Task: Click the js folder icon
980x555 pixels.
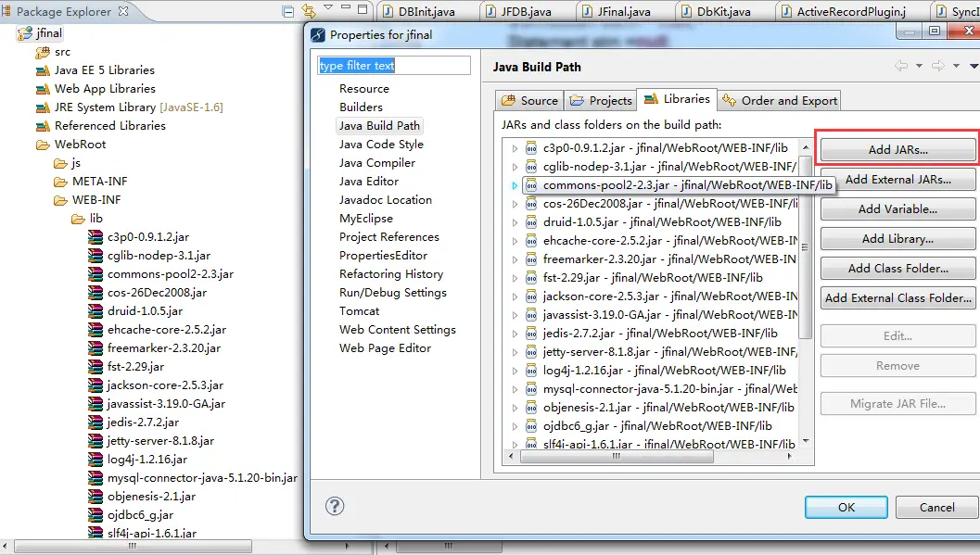Action: (60, 164)
